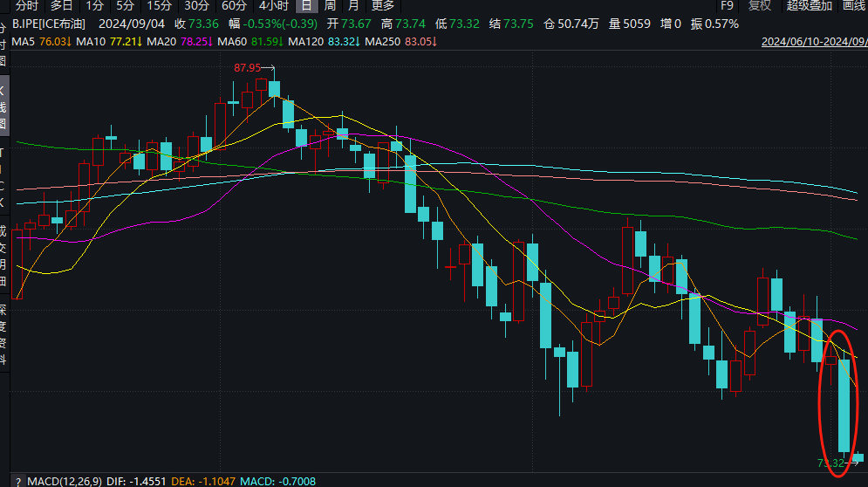The height and width of the screenshot is (487, 868).
Task: Click the question mark help icon near MACD
Action: [x=17, y=481]
